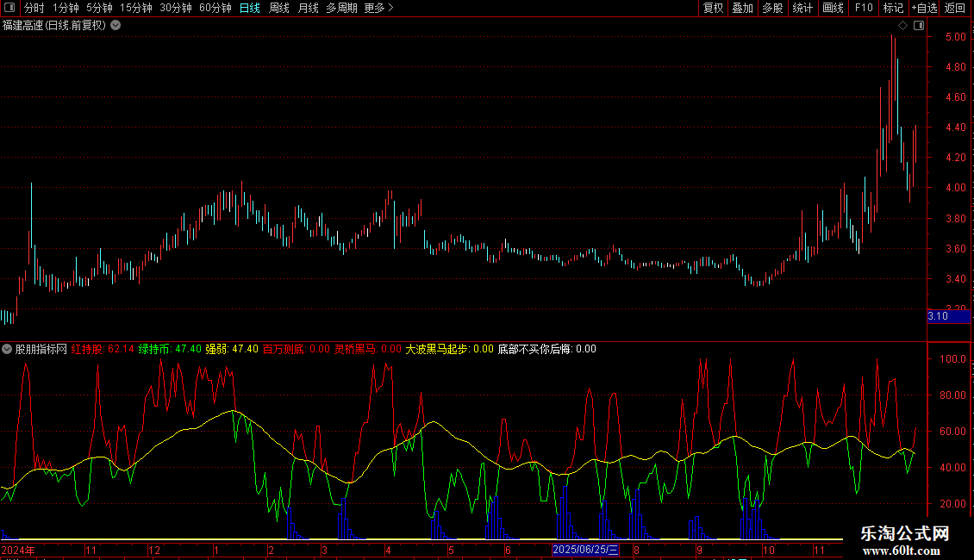974x560 pixels.
Task: Add stock with +自选 button
Action: point(924,8)
